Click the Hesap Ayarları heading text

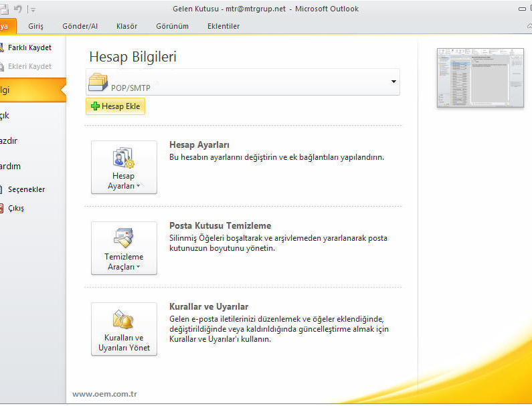199,145
